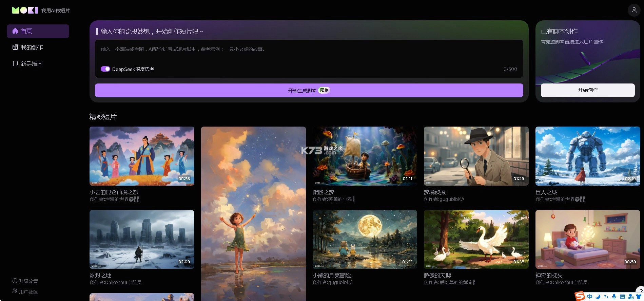This screenshot has width=644, height=301.
Task: Toggle Sogou 中 Chinese input mode
Action: click(x=590, y=297)
